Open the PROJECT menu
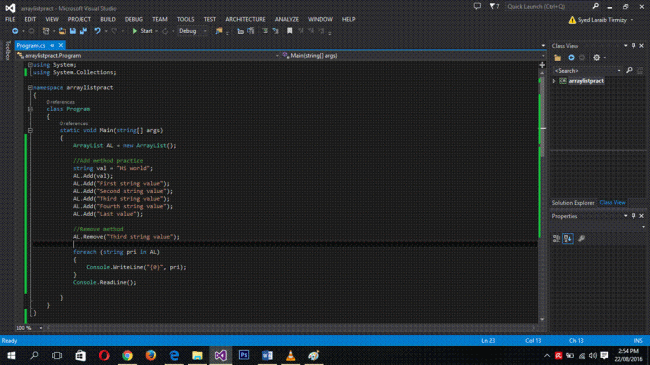Screen dimensions: 650x365 click(x=79, y=19)
